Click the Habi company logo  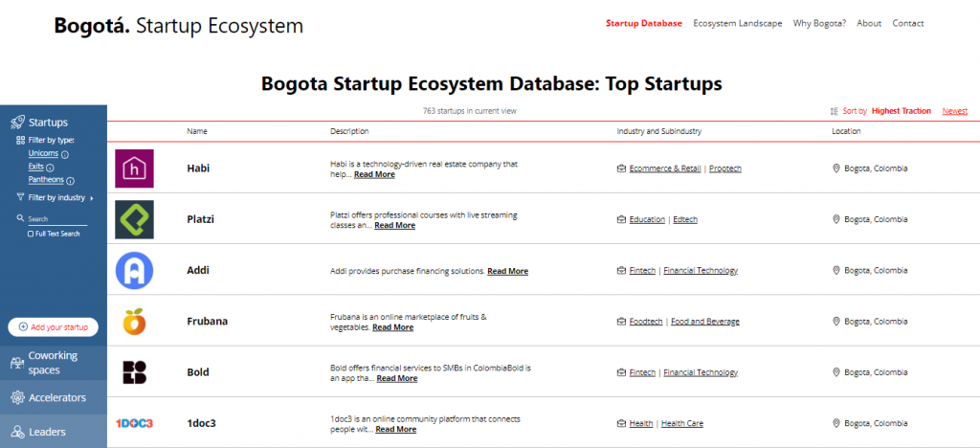click(x=134, y=168)
